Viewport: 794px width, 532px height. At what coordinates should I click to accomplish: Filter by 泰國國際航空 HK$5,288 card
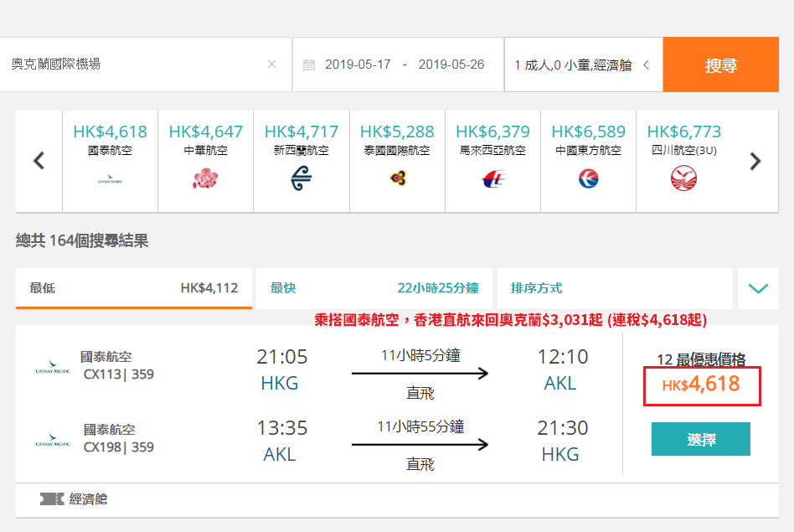pos(397,161)
